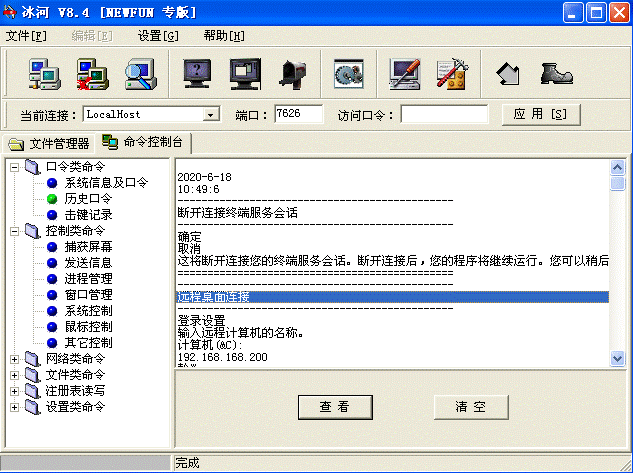This screenshot has height=473, width=633.
Task: Expand the 网络类命令 tree node
Action: coord(15,359)
